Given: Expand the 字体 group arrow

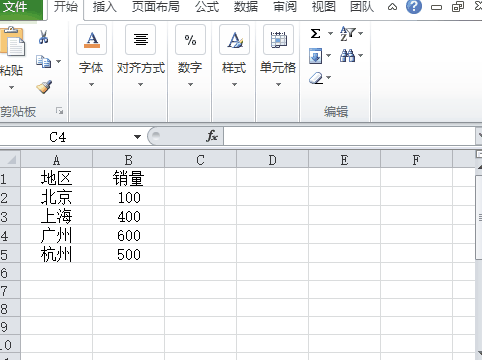Looking at the screenshot, I should 91,85.
